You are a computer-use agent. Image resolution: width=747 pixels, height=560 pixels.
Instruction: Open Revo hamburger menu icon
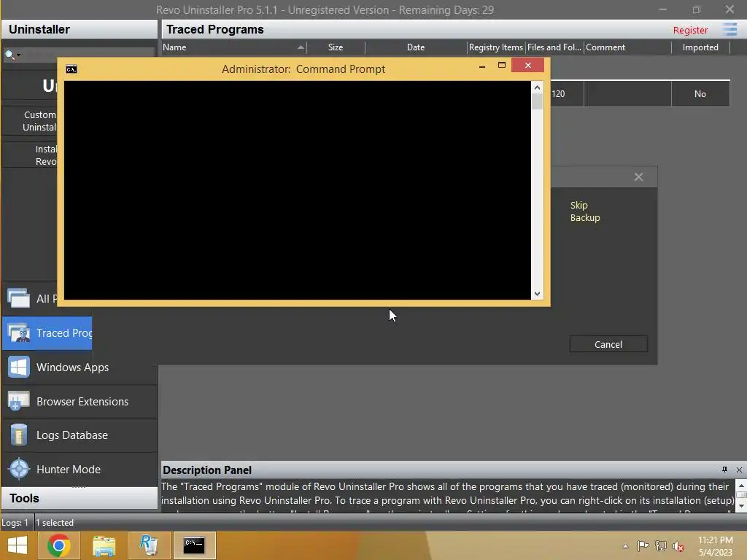729,29
